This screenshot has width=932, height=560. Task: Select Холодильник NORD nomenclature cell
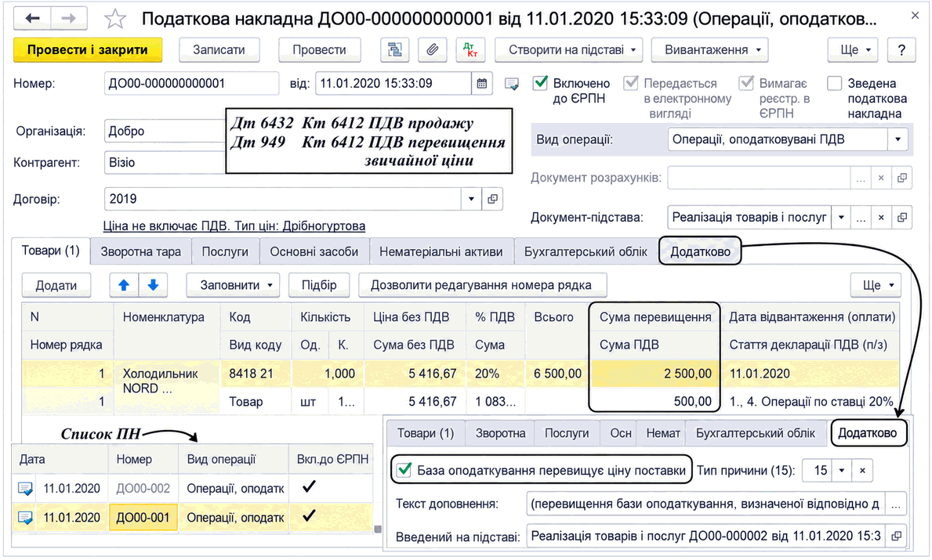pyautogui.click(x=166, y=387)
